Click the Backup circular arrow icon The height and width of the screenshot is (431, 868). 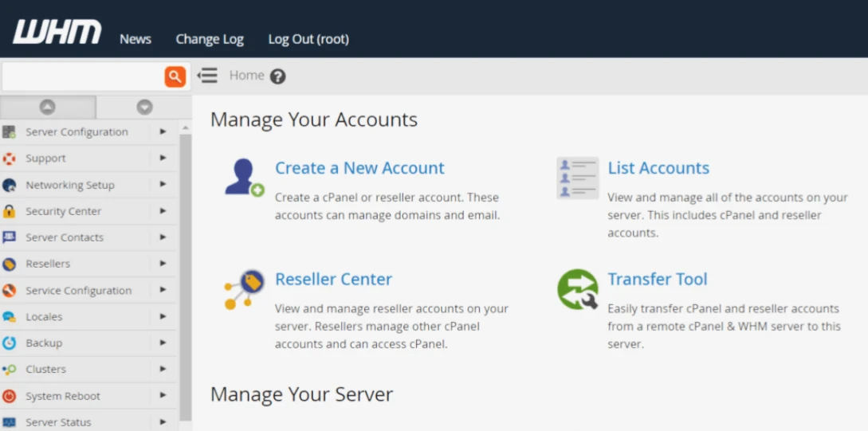9,343
